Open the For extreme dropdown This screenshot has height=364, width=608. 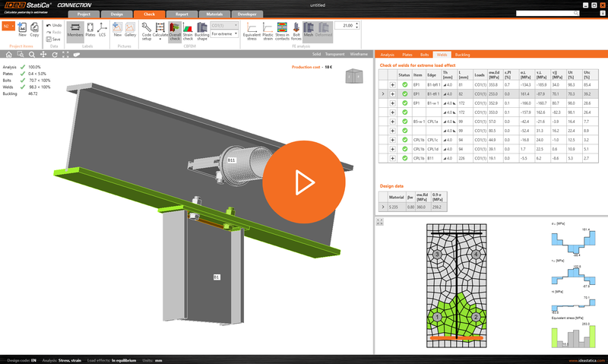point(223,34)
